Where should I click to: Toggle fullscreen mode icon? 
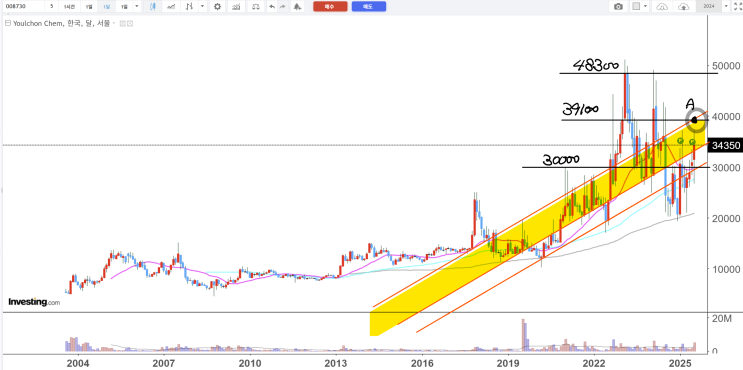(x=737, y=7)
